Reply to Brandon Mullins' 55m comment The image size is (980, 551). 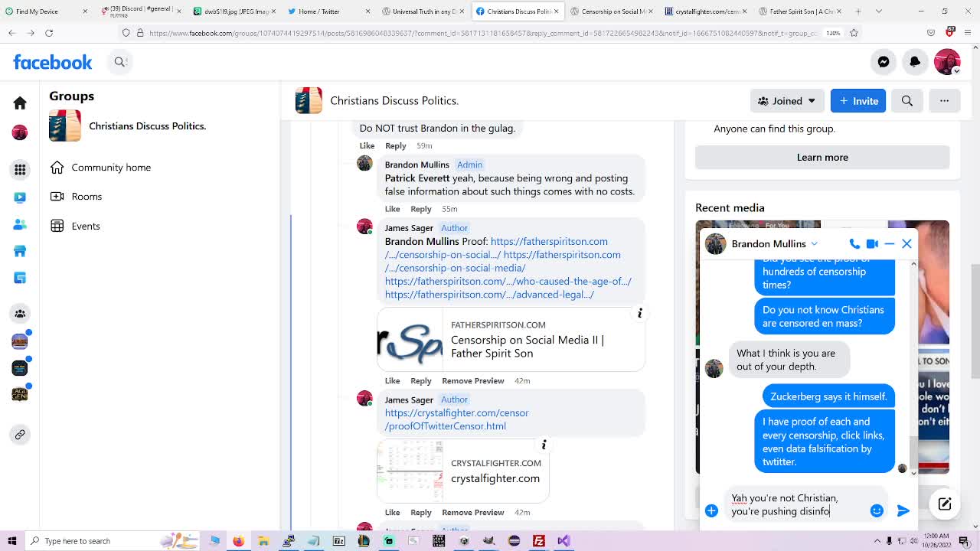[x=420, y=209]
